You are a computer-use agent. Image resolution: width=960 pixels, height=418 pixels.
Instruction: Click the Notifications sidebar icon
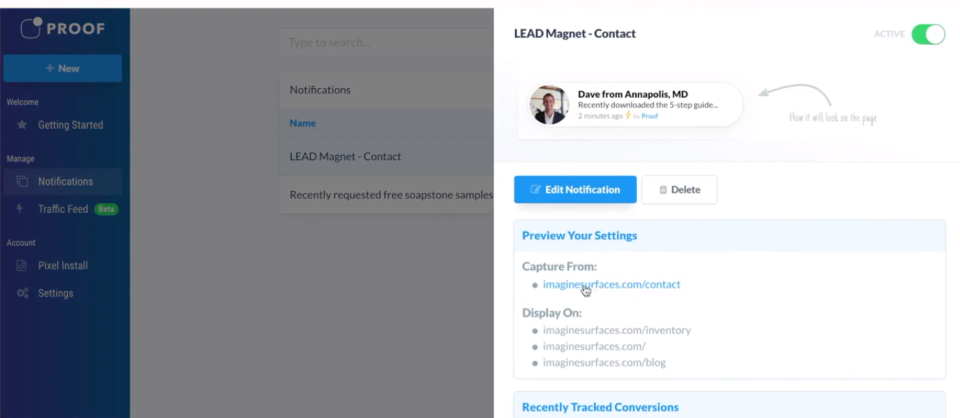click(22, 182)
